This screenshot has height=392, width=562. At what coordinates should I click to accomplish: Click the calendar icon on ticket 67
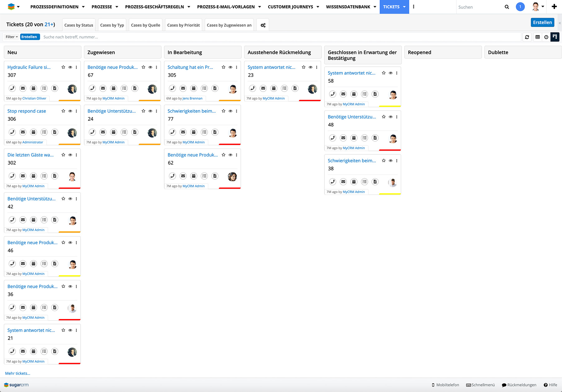point(114,88)
